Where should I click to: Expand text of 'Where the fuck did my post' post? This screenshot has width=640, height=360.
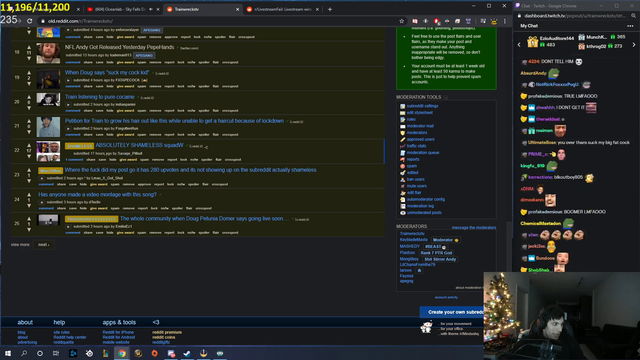click(x=41, y=178)
